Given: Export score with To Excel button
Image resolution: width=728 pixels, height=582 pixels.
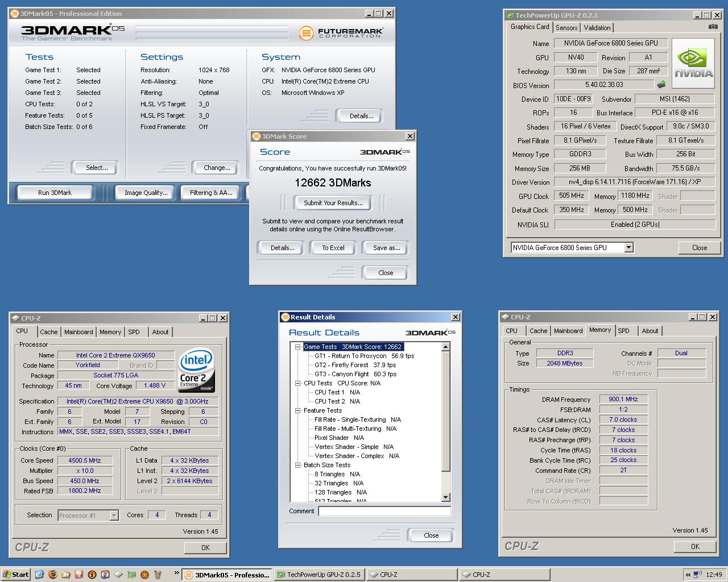Looking at the screenshot, I should (x=333, y=248).
